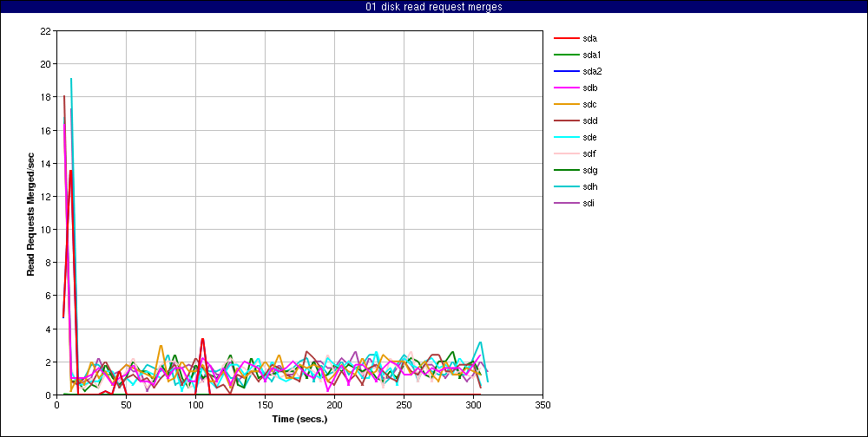Viewport: 868px width, 437px height.
Task: Select the sdh legend label
Action: click(x=589, y=186)
